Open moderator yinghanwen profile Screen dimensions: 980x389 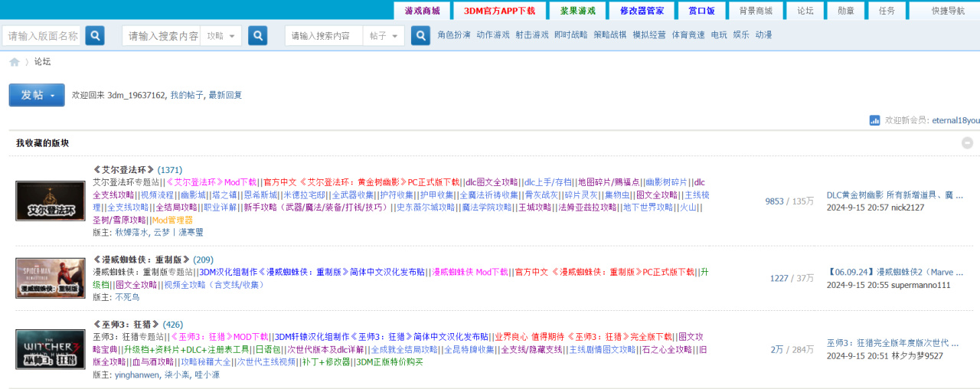click(x=137, y=374)
